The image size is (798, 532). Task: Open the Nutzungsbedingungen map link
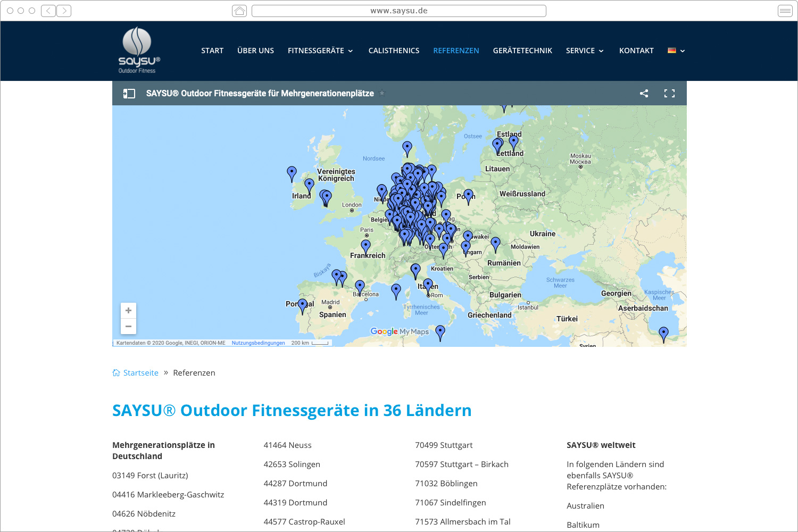point(258,343)
